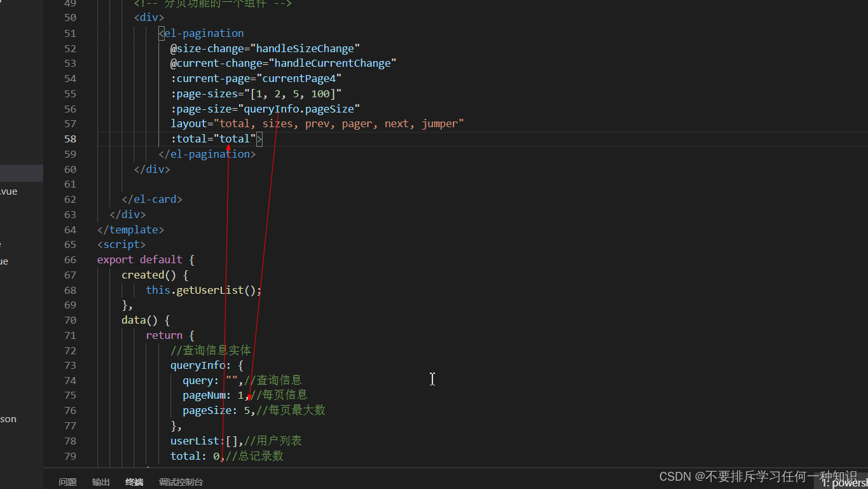Image resolution: width=868 pixels, height=489 pixels.
Task: Click the userList:[] property
Action: (204, 441)
